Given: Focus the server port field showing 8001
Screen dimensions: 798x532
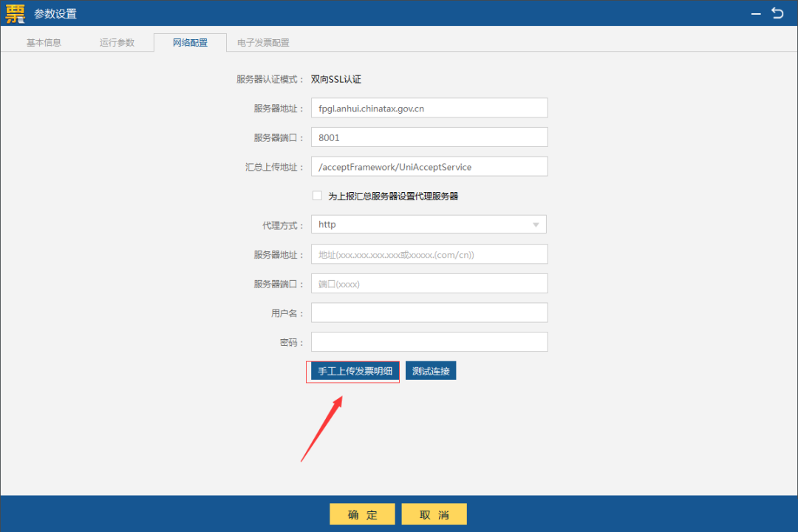Looking at the screenshot, I should (x=429, y=137).
